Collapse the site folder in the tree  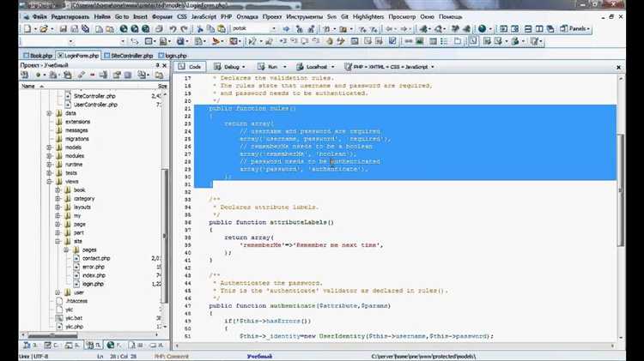pos(58,241)
